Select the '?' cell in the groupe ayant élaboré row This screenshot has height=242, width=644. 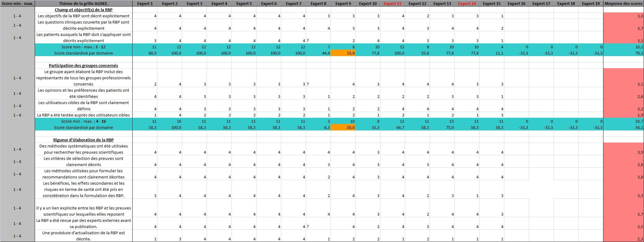click(x=318, y=78)
